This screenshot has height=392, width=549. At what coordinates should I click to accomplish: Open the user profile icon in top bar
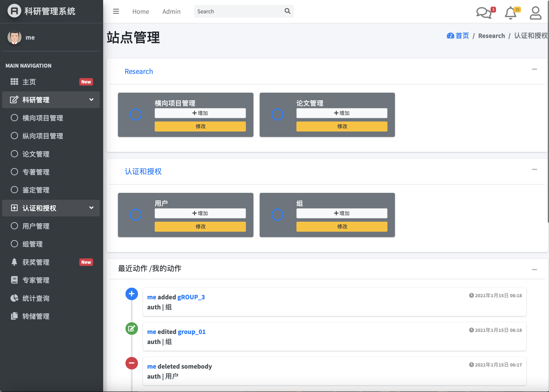tap(535, 13)
